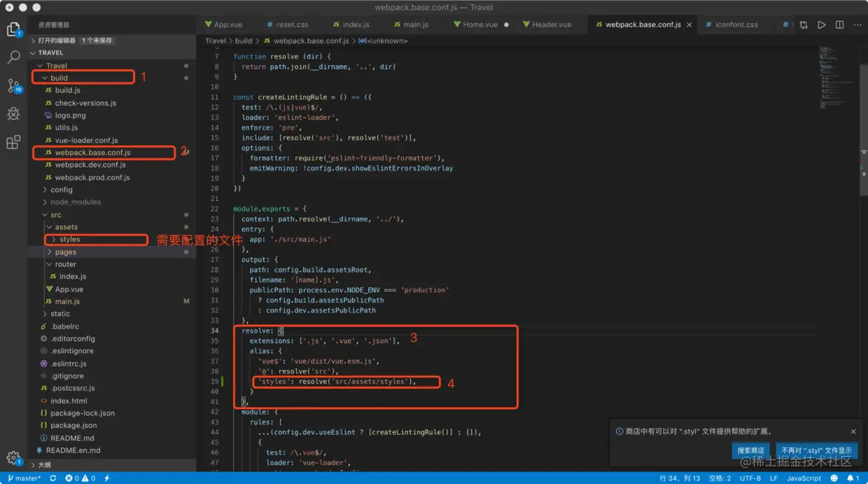Viewport: 868px width, 484px height.
Task: Open utils.js in the file tree
Action: point(66,128)
